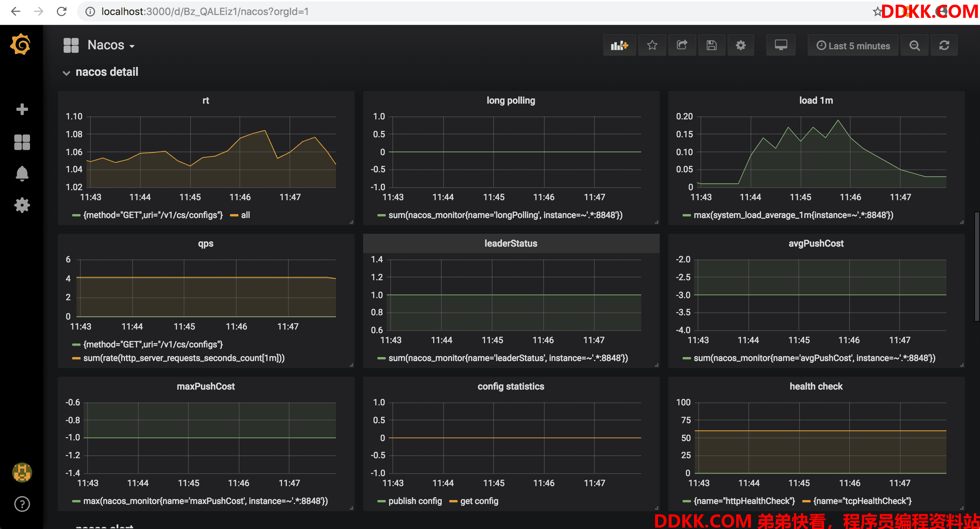Click the Add panel toolbar button
This screenshot has width=980, height=529.
(x=619, y=46)
